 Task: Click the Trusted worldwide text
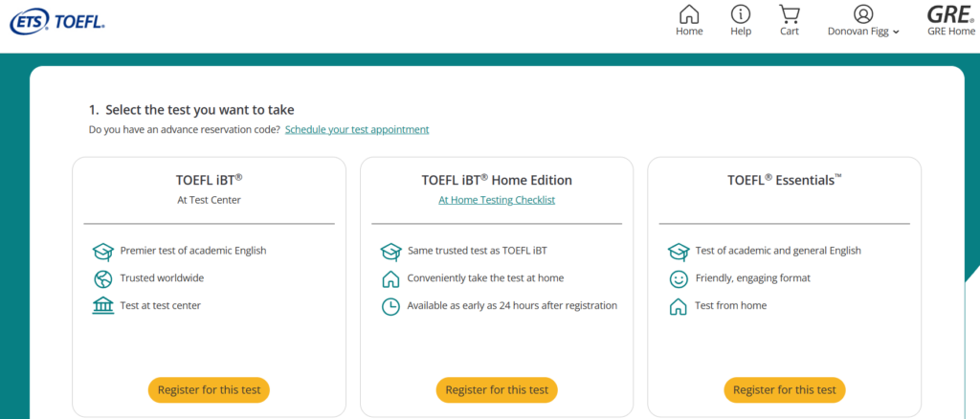tap(162, 277)
